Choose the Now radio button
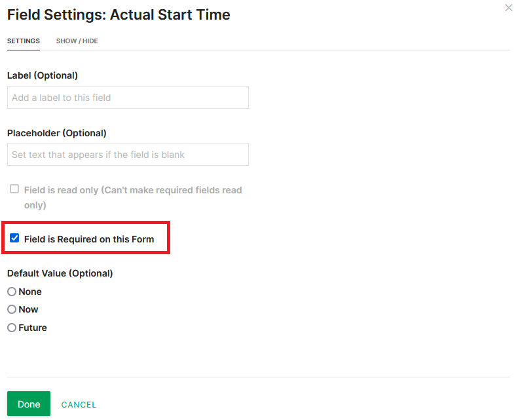 point(12,309)
